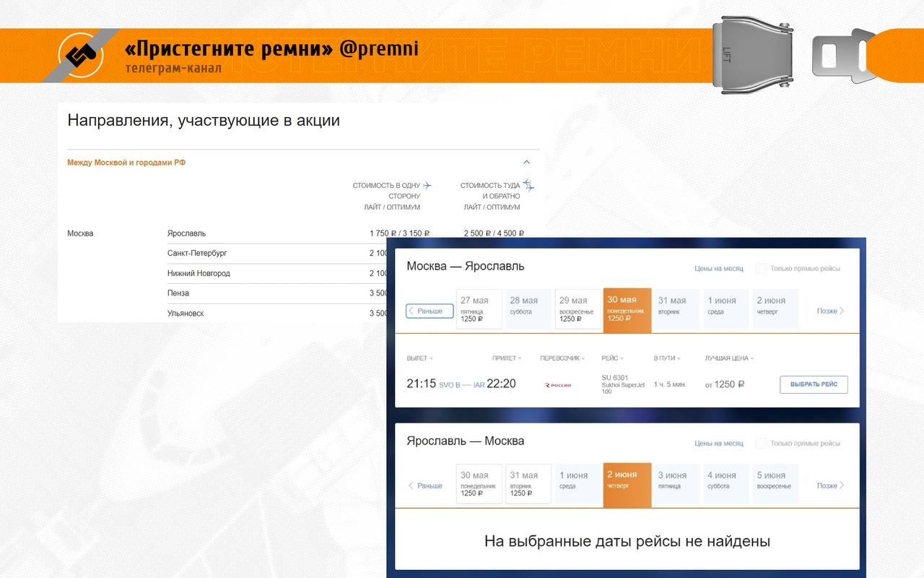Click the @premni channel handle

click(379, 49)
